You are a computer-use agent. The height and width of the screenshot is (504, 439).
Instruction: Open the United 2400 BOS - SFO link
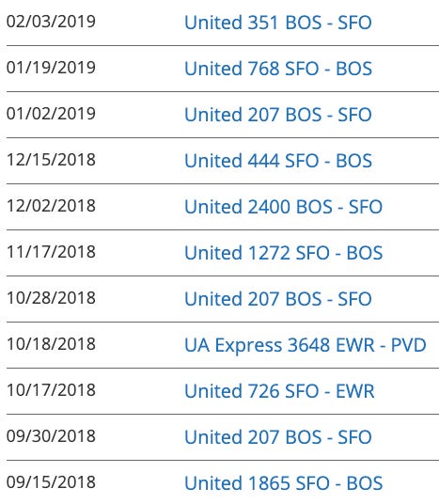point(284,207)
